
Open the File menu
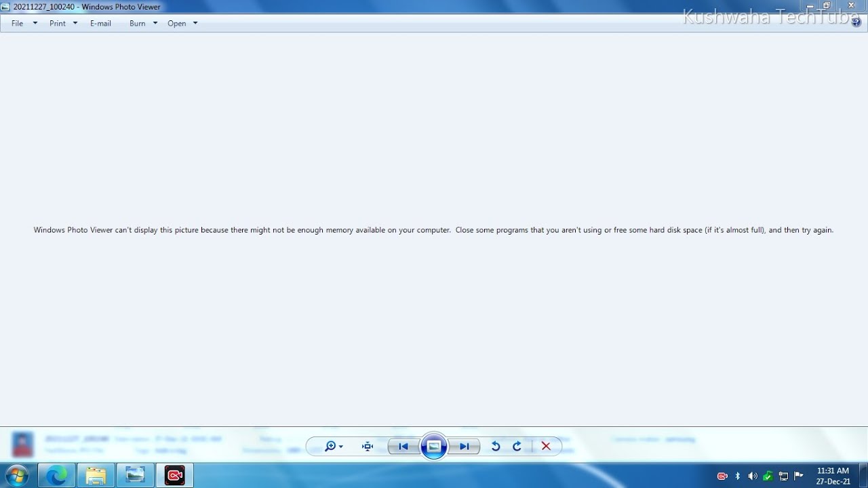(x=18, y=23)
